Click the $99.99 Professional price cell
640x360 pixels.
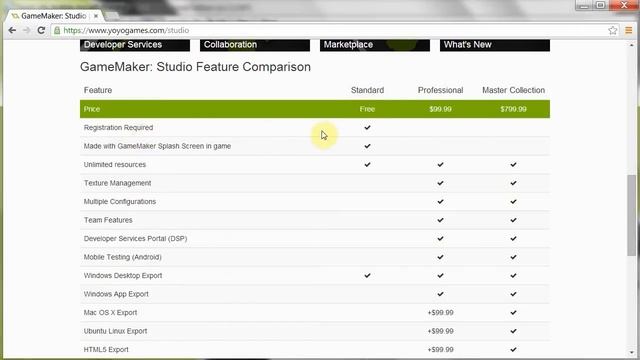click(440, 109)
